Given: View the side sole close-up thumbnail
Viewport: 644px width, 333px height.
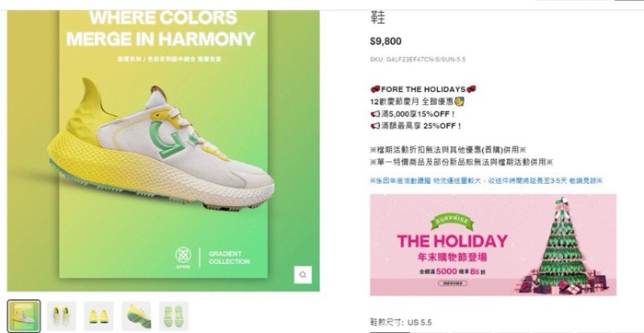Looking at the screenshot, I should (x=136, y=316).
